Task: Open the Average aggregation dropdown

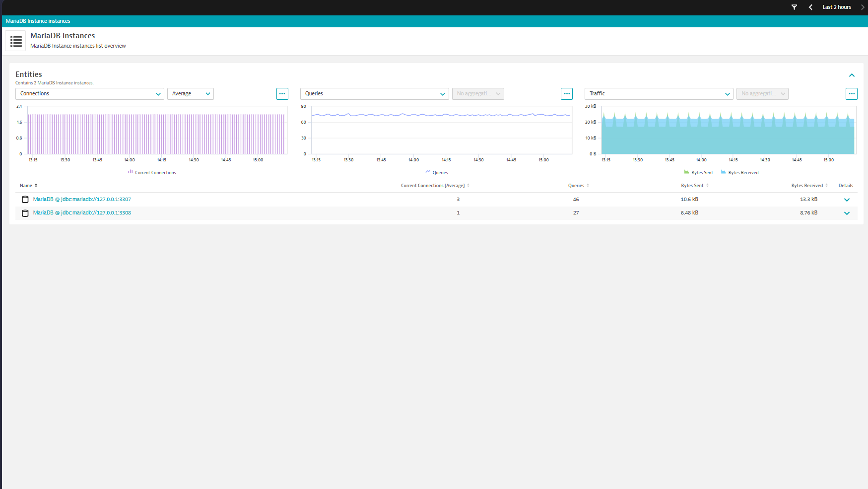Action: (191, 94)
